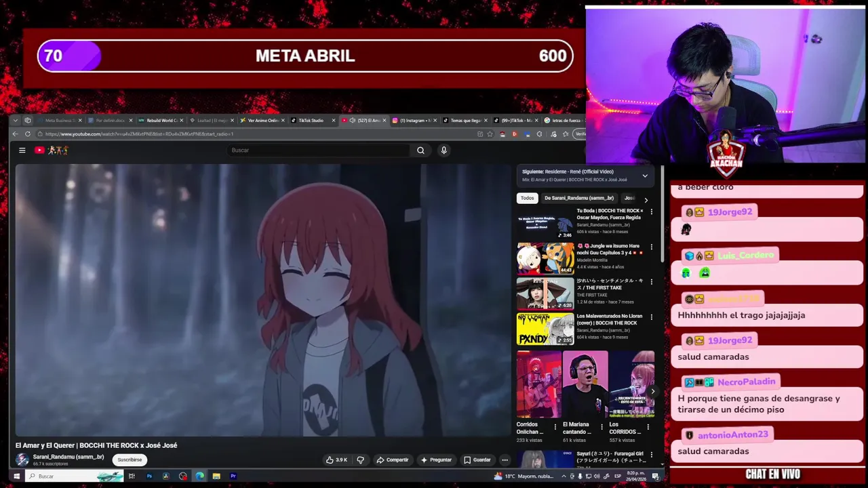Viewport: 868px width, 488px height.
Task: Expand the Siguiente mix playlist panel
Action: [x=645, y=176]
